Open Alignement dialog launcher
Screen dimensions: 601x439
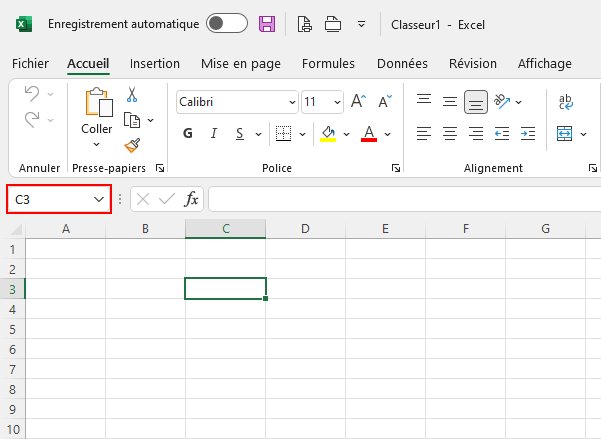(593, 168)
